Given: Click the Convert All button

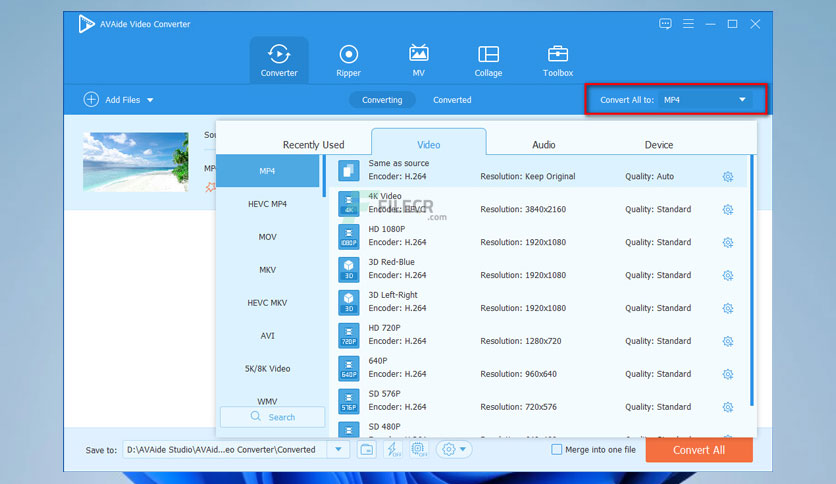Looking at the screenshot, I should (x=699, y=450).
